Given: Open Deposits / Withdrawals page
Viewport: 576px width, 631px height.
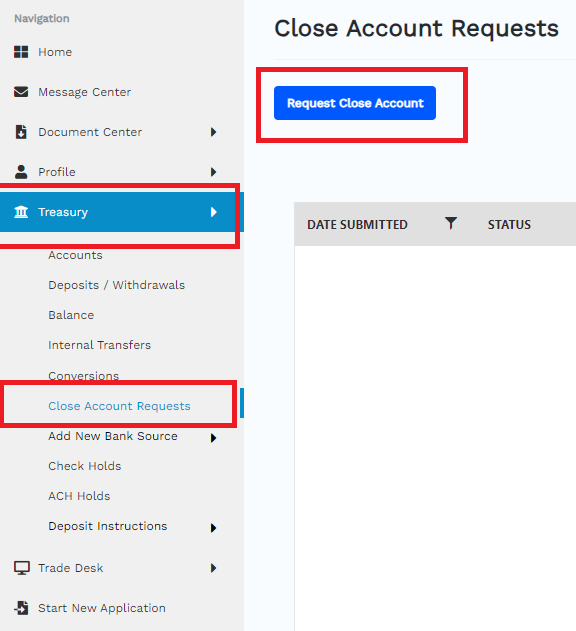Looking at the screenshot, I should (x=116, y=285).
